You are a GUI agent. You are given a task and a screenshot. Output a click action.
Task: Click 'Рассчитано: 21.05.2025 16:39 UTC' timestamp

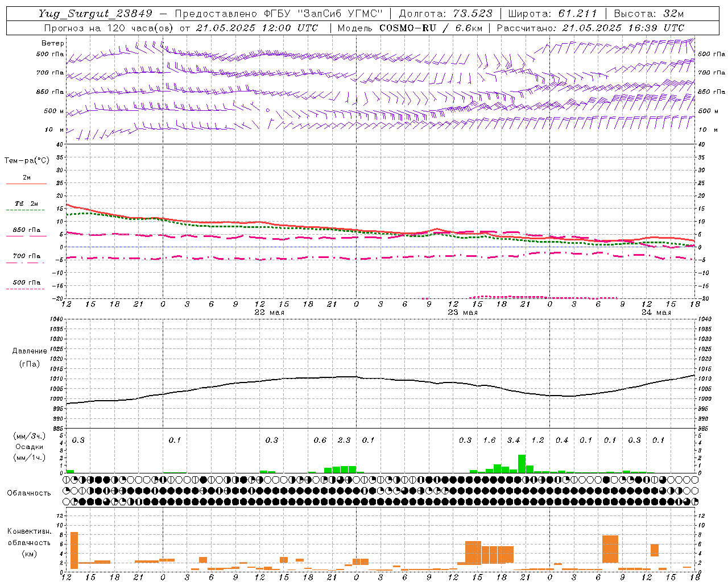pyautogui.click(x=590, y=28)
